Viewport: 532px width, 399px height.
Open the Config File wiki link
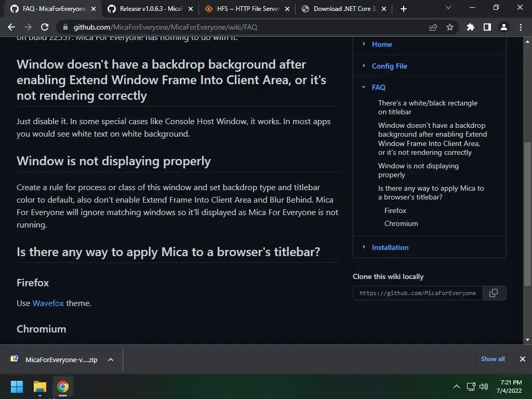pyautogui.click(x=389, y=66)
